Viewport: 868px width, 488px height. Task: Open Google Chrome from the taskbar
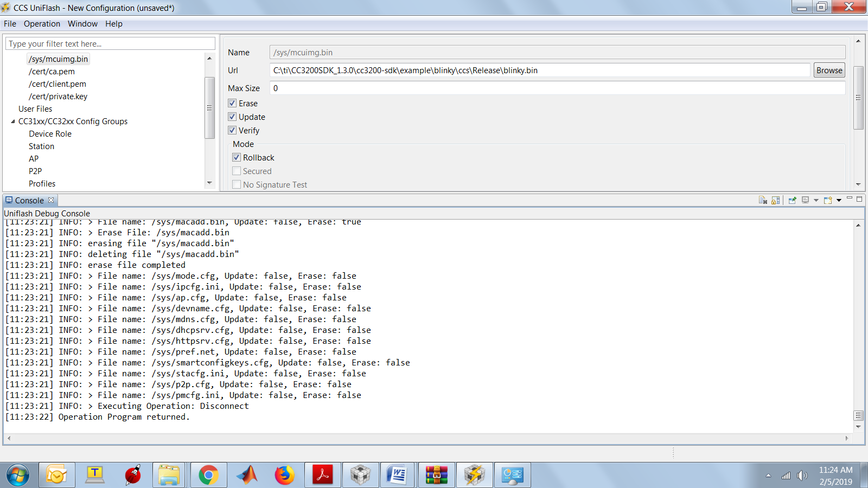pos(208,476)
